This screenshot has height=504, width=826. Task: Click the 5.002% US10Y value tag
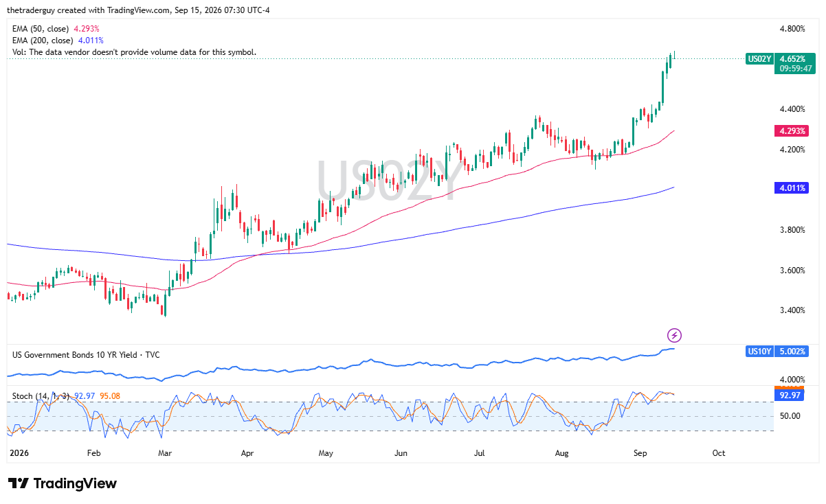793,352
